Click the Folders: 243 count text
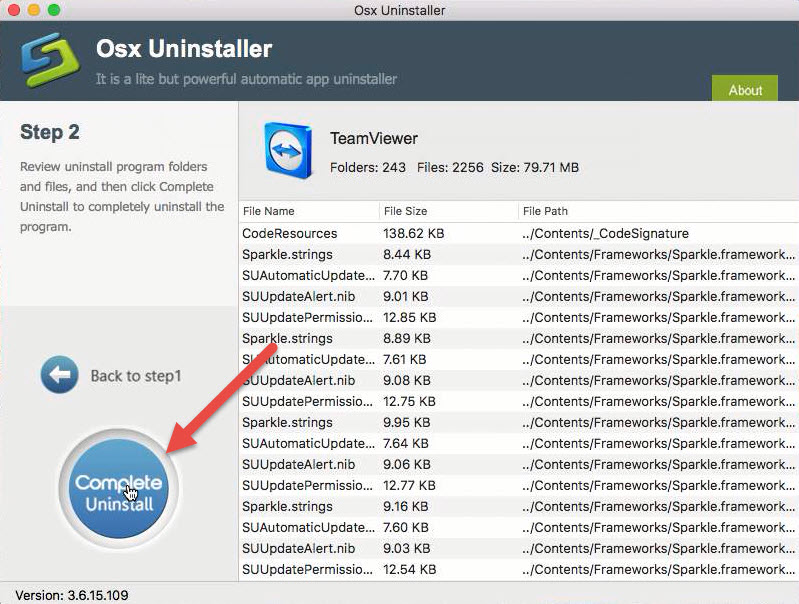Image resolution: width=799 pixels, height=604 pixels. tap(367, 168)
